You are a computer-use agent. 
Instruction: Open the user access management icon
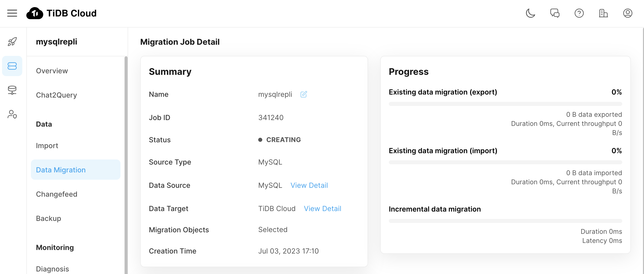tap(12, 114)
